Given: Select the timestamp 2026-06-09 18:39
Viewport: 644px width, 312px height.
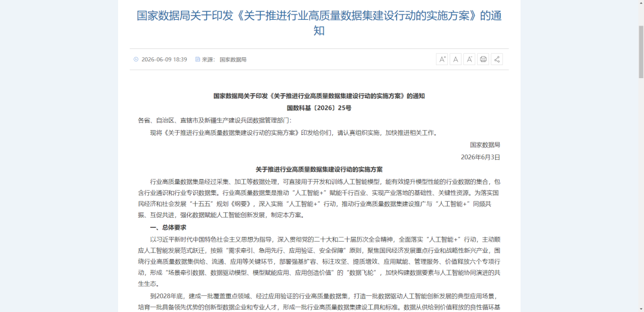Looking at the screenshot, I should coord(165,59).
